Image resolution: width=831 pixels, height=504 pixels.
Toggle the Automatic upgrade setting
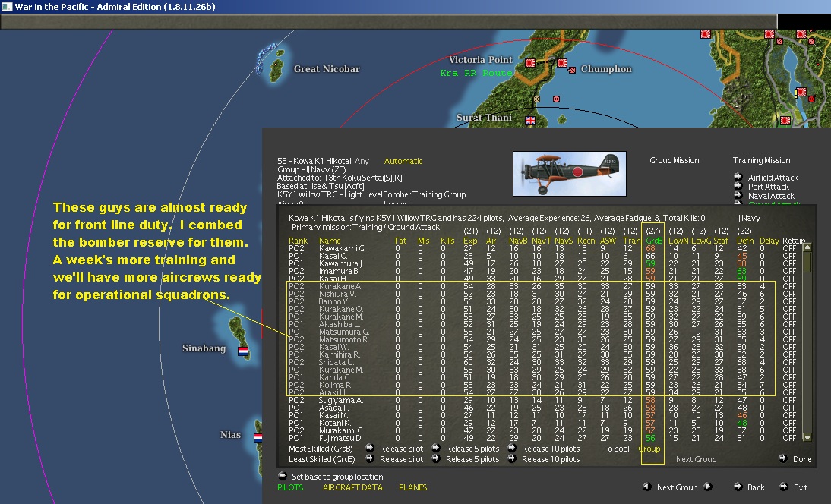(x=403, y=161)
